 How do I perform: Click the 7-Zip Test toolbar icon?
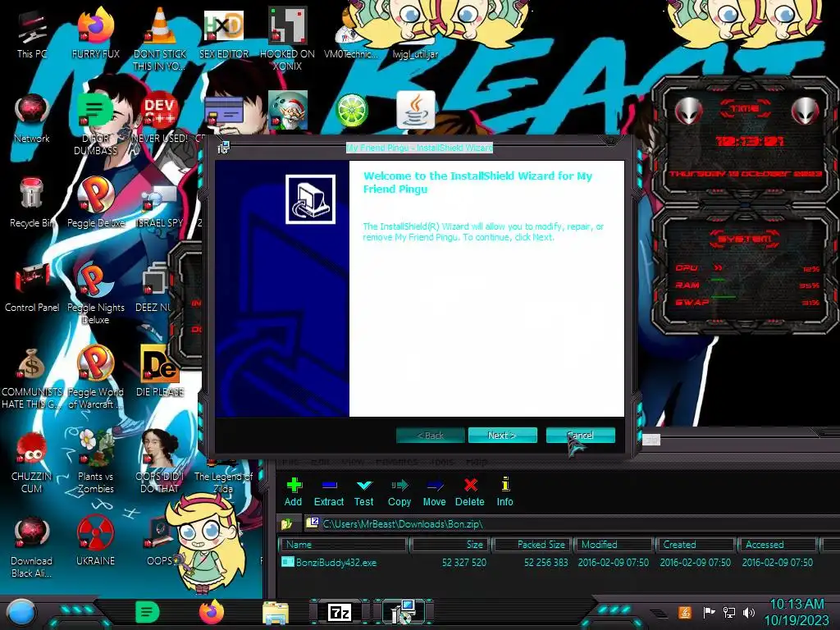(x=363, y=492)
